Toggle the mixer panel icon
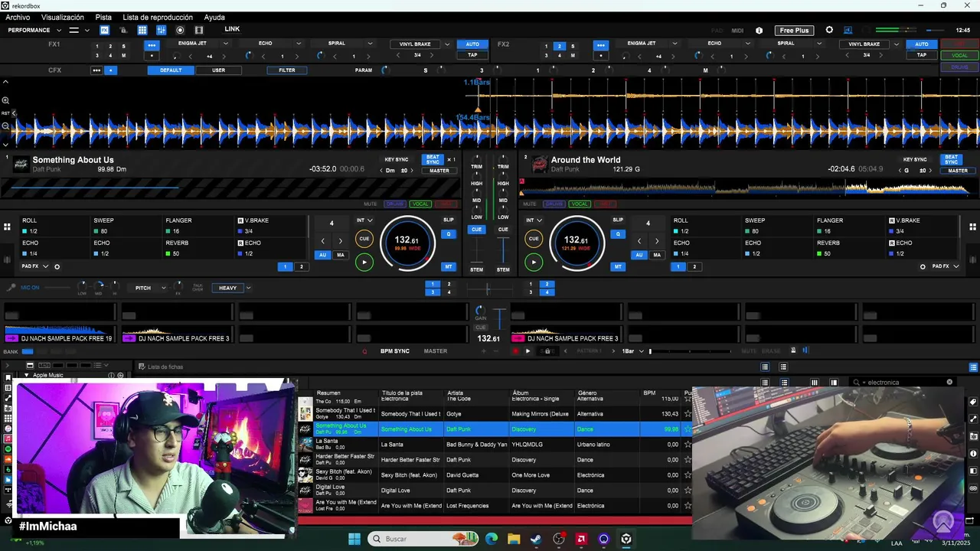Screen dimensions: 980x551 161,31
